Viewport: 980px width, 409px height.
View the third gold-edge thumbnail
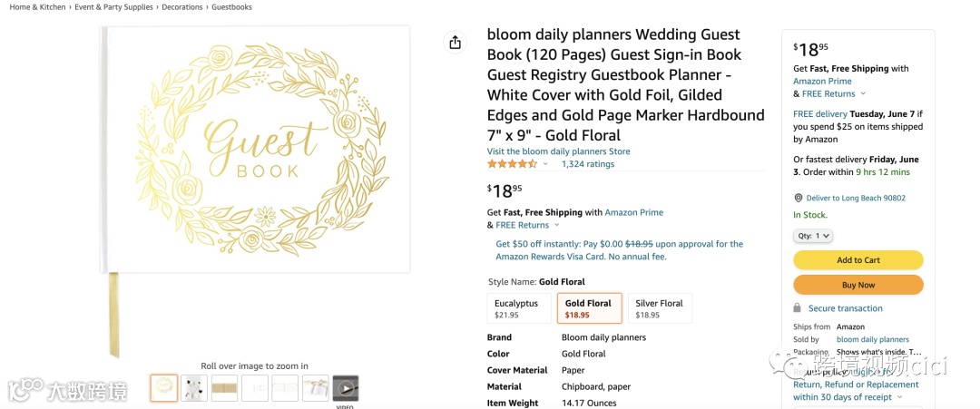click(x=224, y=388)
